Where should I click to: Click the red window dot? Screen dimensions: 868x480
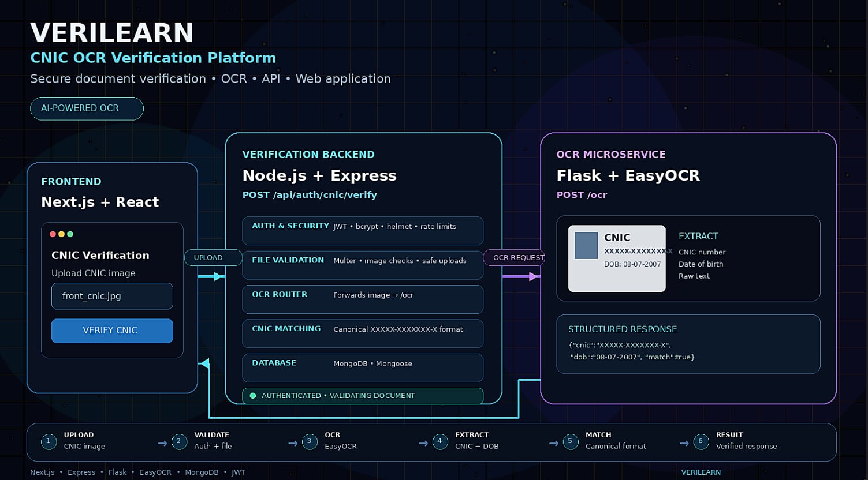click(x=53, y=234)
